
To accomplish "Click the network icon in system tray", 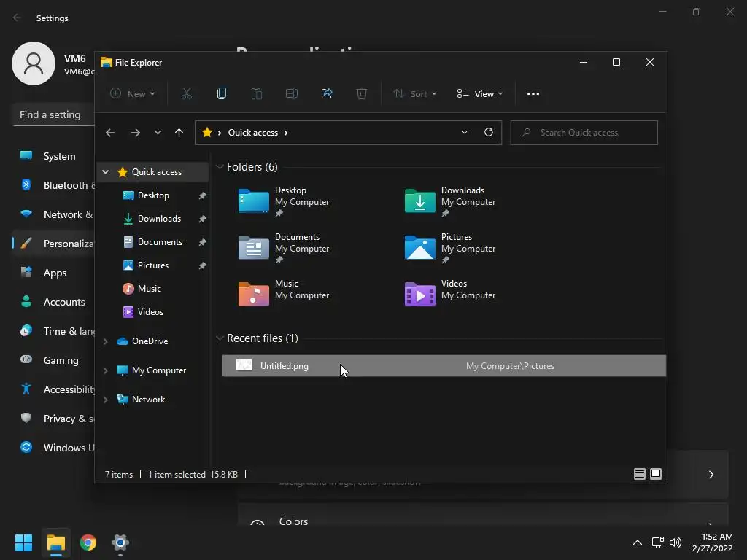I will (658, 542).
